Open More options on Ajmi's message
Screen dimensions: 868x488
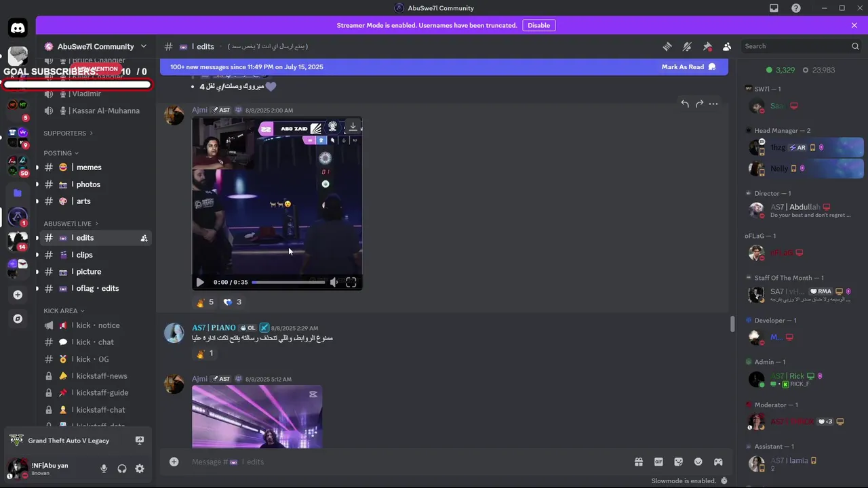coord(713,104)
